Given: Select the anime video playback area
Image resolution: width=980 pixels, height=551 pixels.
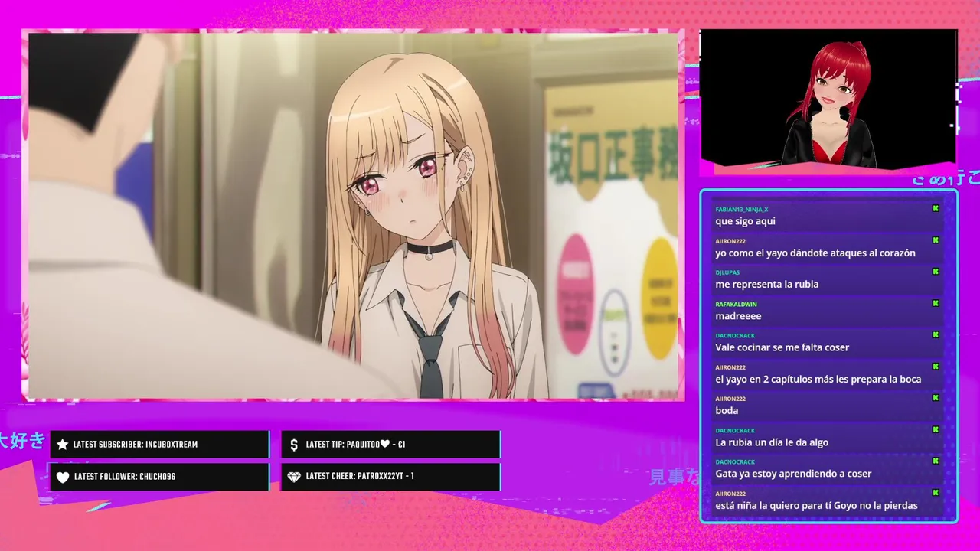Looking at the screenshot, I should [354, 215].
